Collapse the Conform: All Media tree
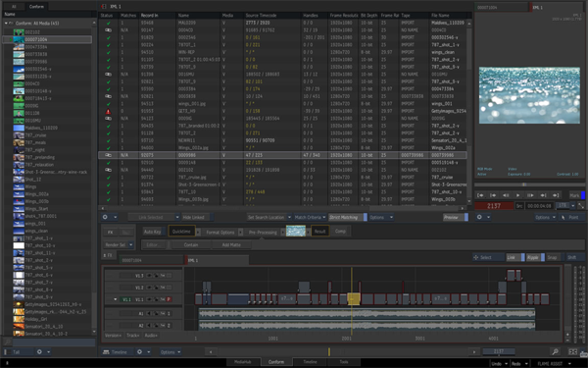Viewport: 588px width, 368px height. tap(6, 24)
